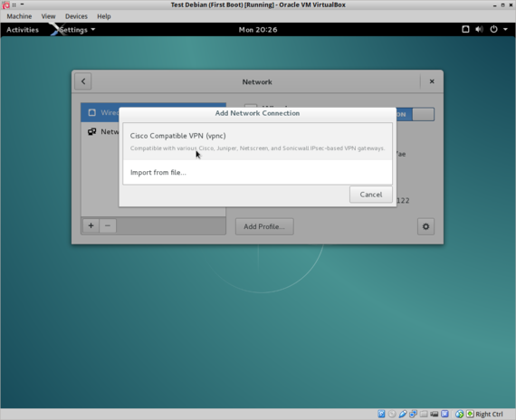Click the wired network icon in sidebar
This screenshot has height=420, width=516.
[92, 112]
